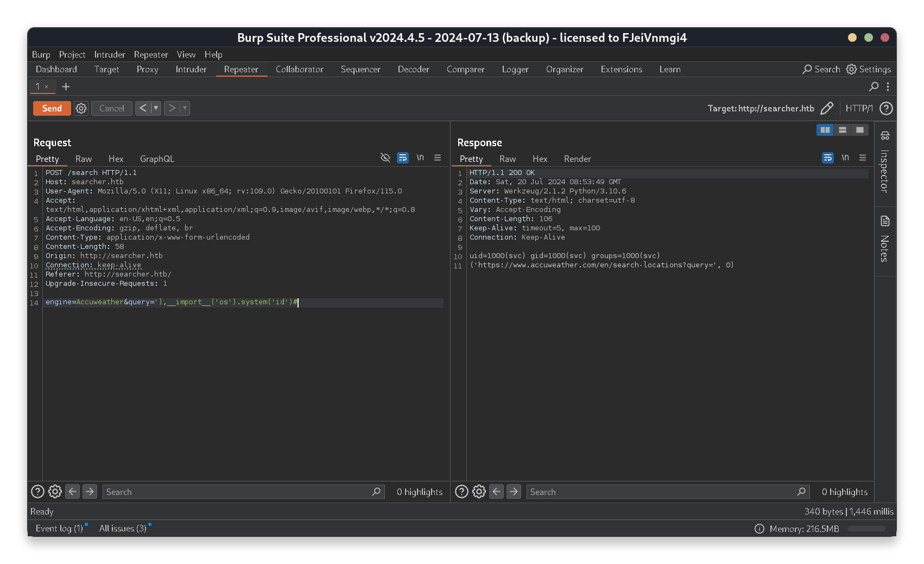The width and height of the screenshot is (924, 564).
Task: Click the memory usage bar
Action: 866,529
